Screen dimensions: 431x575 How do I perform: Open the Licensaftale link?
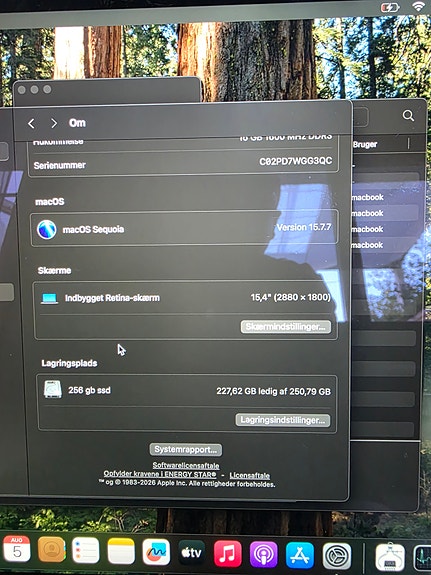coord(249,476)
